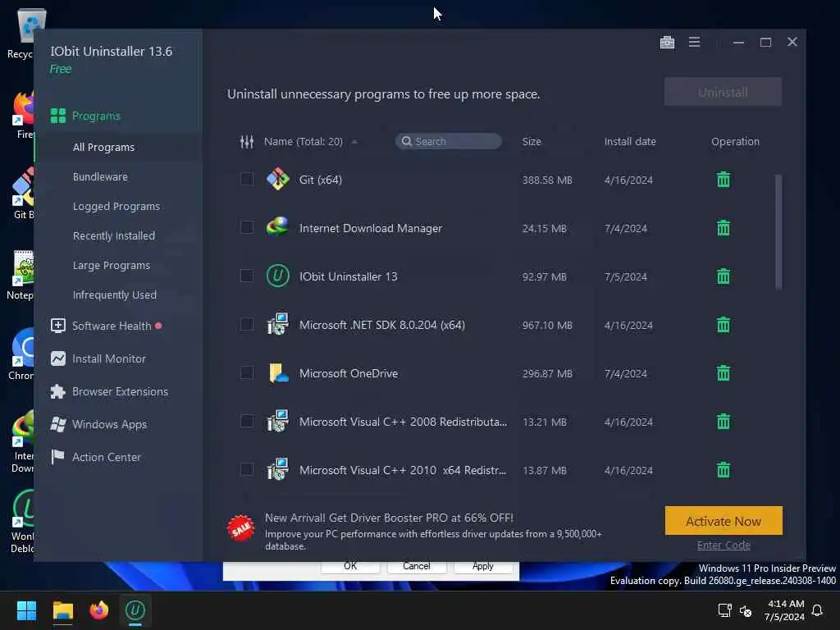Click the network display tray icon
This screenshot has width=840, height=630.
724,610
